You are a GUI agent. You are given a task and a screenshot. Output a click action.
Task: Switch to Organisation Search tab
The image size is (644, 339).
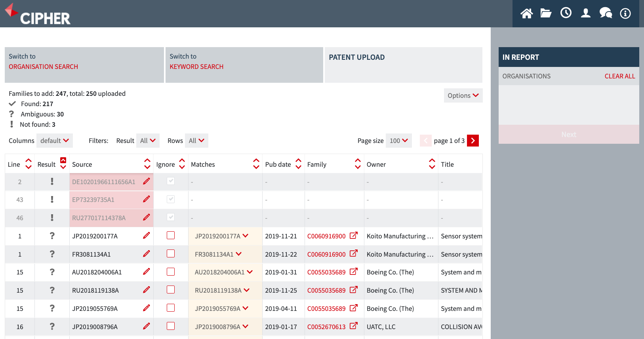[x=84, y=65]
